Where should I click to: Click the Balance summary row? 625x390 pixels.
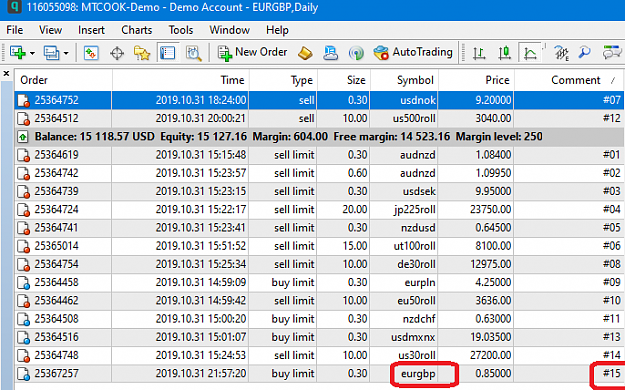coord(320,137)
